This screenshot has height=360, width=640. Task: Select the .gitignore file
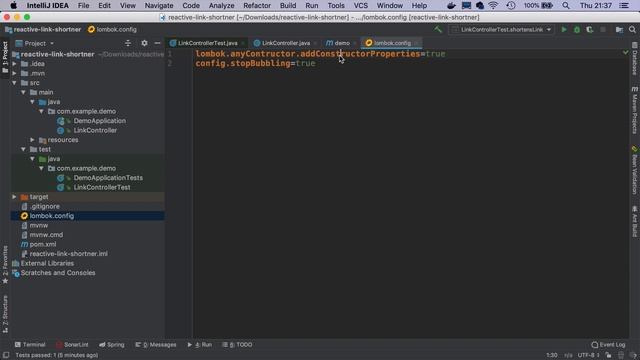tap(44, 207)
